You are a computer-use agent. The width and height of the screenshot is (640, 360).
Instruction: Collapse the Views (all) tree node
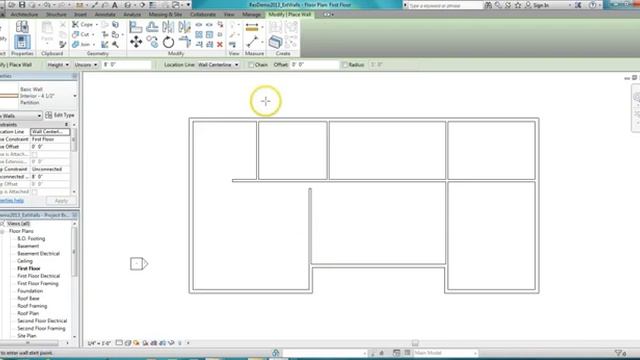coord(2,224)
